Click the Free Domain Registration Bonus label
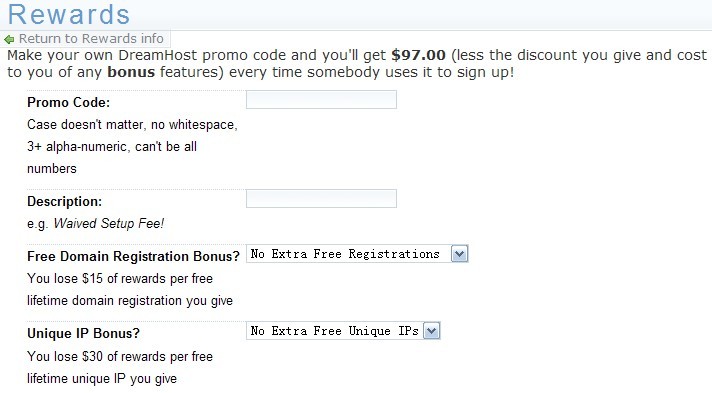 [133, 256]
